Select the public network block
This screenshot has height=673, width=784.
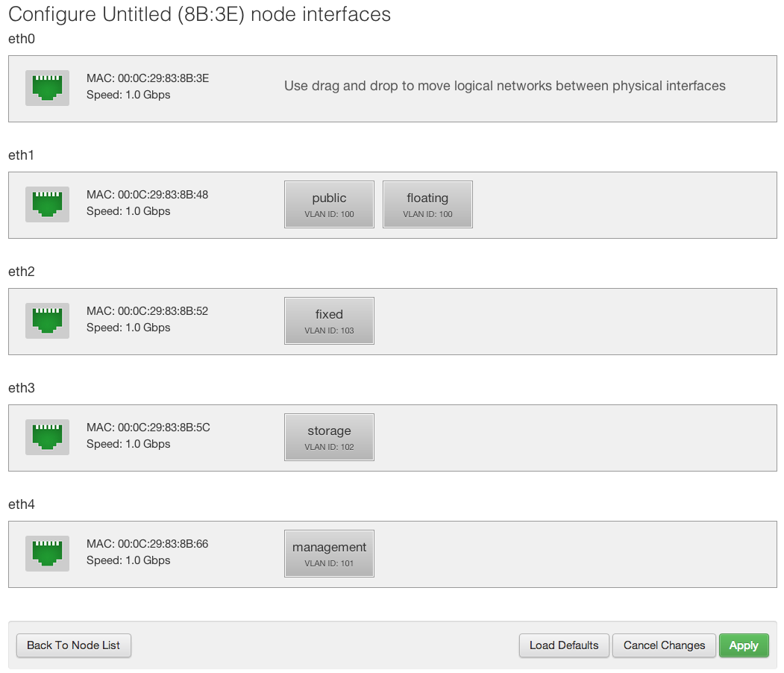click(x=329, y=204)
